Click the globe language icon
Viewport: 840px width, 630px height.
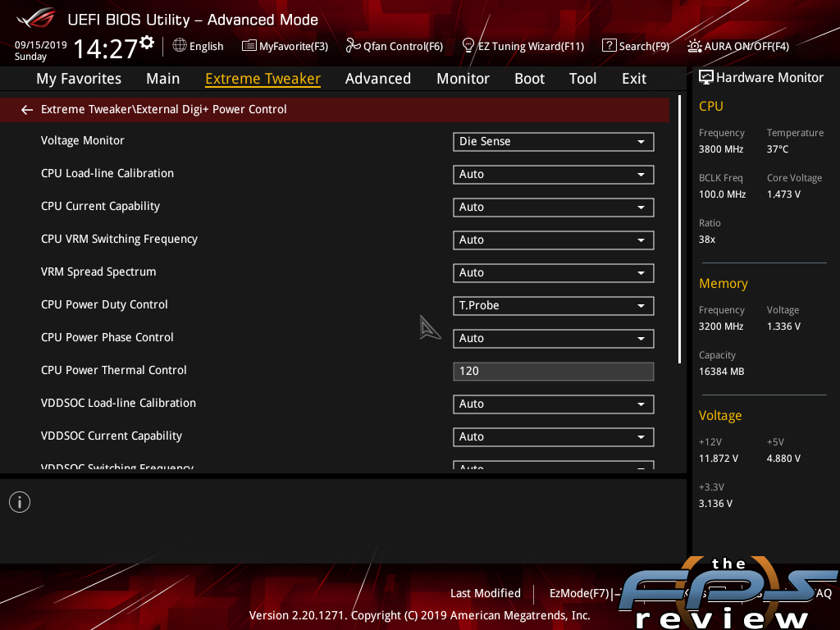pyautogui.click(x=180, y=46)
